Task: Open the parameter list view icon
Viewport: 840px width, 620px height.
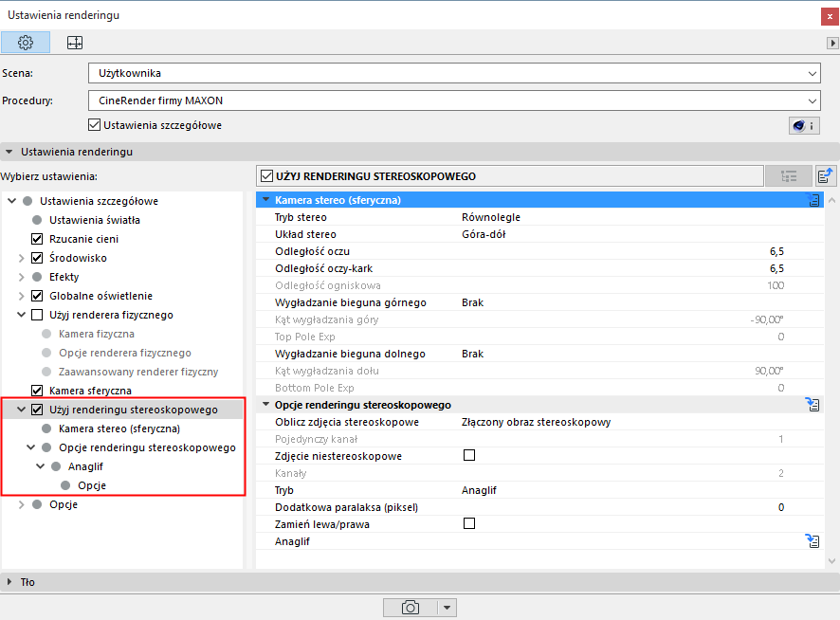Action: 789,176
